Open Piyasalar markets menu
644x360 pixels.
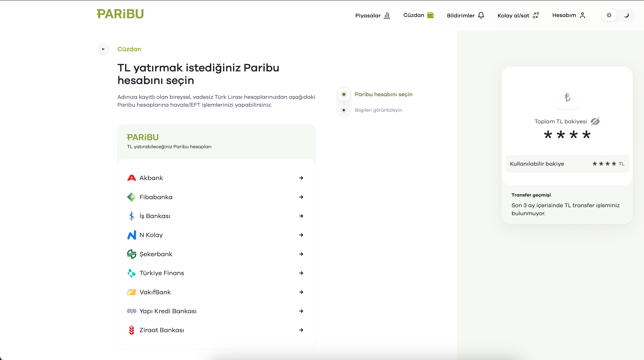(x=373, y=15)
